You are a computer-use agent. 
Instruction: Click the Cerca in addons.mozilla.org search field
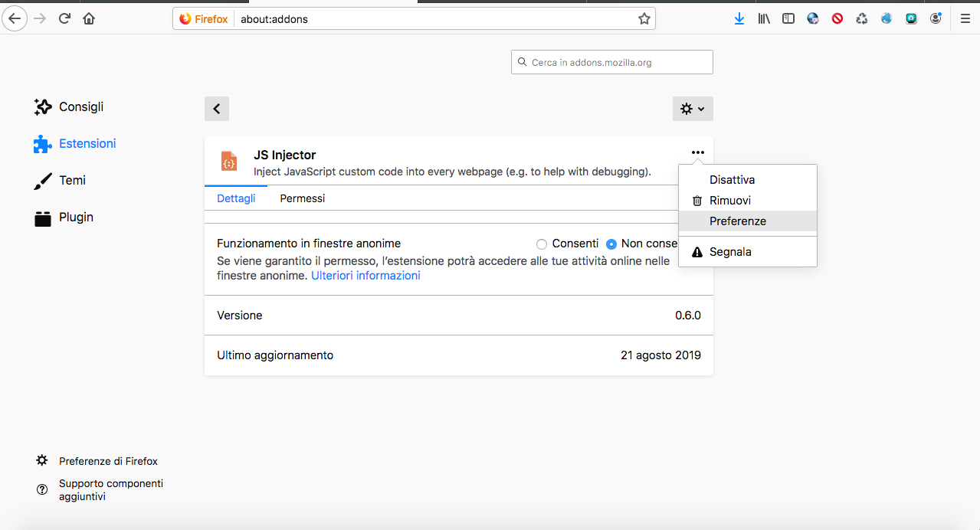pyautogui.click(x=612, y=62)
